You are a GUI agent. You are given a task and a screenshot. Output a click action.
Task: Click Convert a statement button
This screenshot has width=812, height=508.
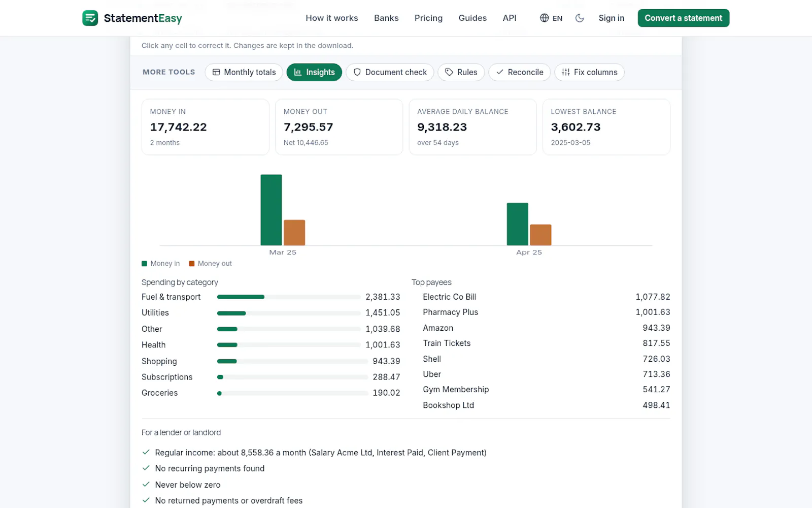(x=683, y=18)
